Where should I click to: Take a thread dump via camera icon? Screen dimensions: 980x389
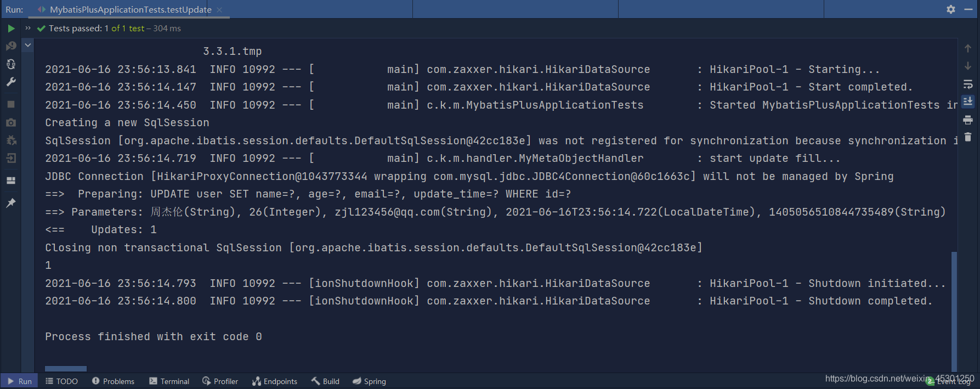point(11,122)
